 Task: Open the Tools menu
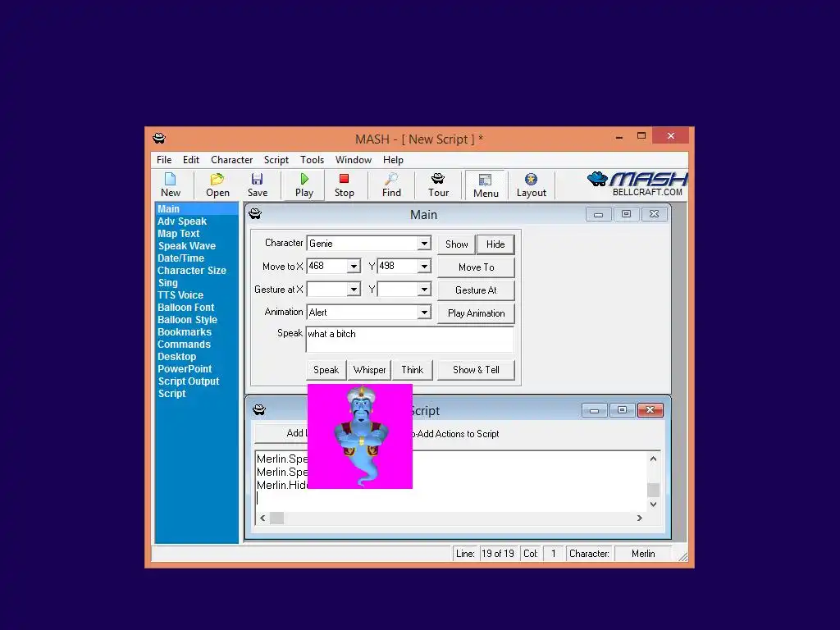click(x=312, y=160)
